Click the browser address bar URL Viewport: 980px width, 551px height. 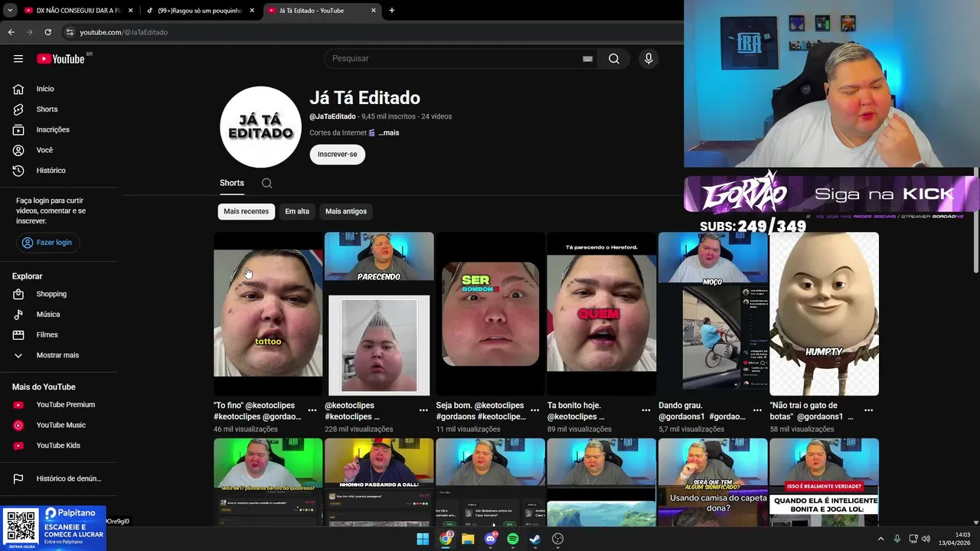[124, 32]
